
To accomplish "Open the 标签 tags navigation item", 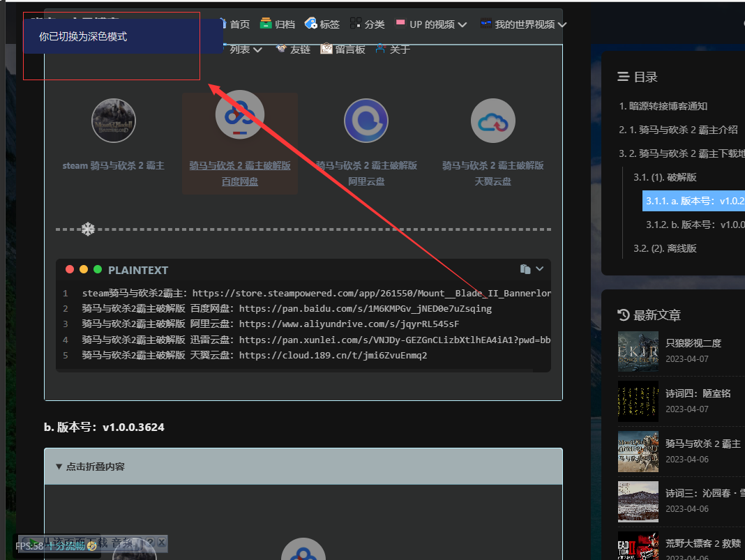I will [x=322, y=24].
